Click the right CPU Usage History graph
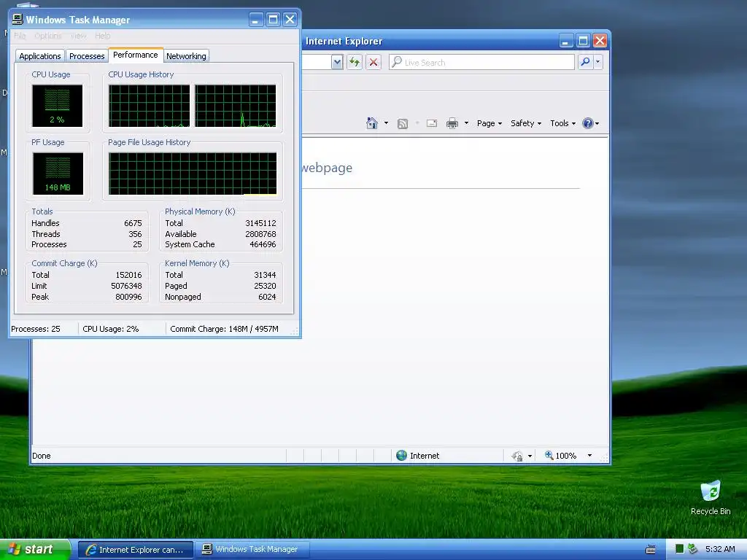Screen dimensions: 747x560 [x=236, y=106]
